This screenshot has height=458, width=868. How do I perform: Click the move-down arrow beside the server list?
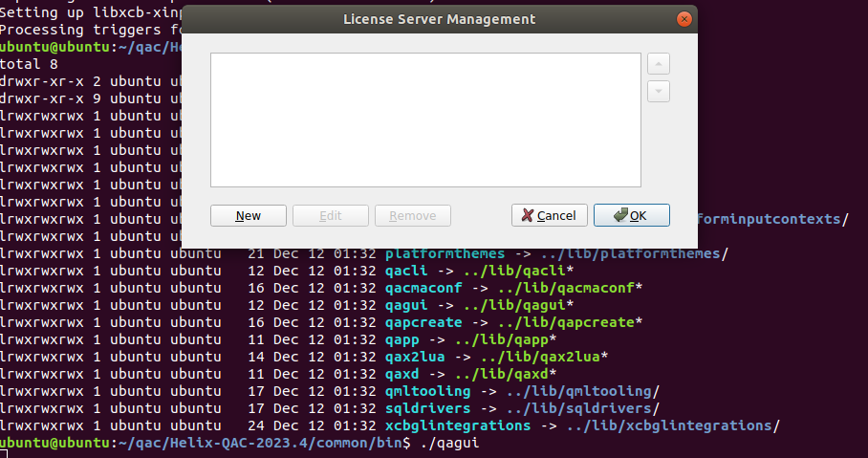(659, 91)
